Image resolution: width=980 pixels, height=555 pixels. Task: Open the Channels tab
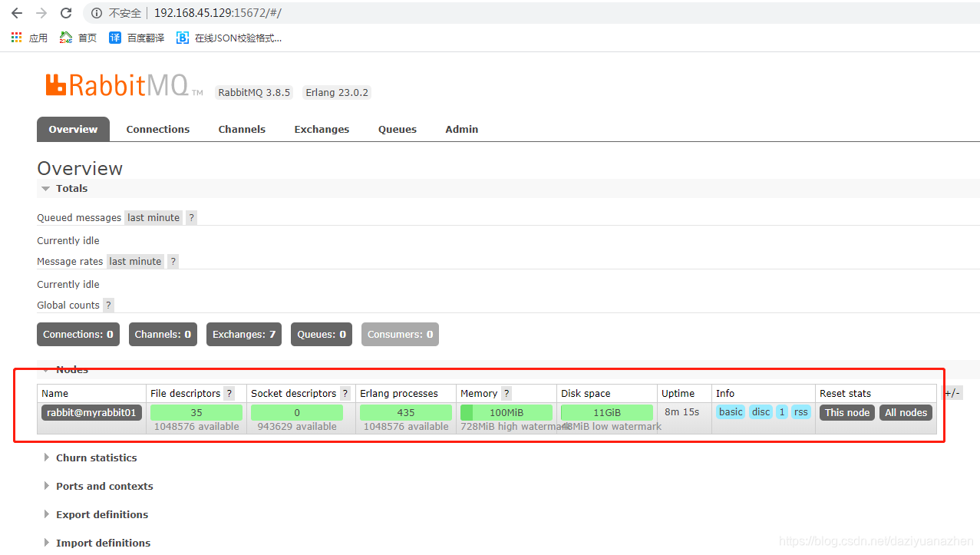point(242,129)
